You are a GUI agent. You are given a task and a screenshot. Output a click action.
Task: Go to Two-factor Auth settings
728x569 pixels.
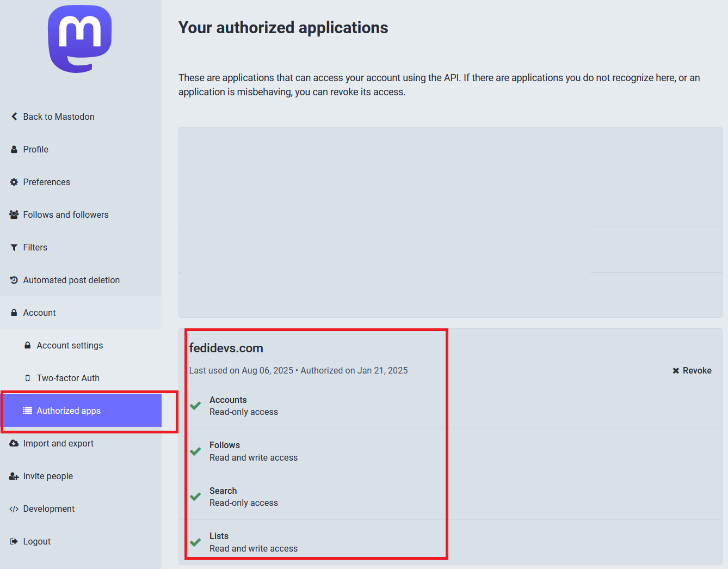click(68, 378)
